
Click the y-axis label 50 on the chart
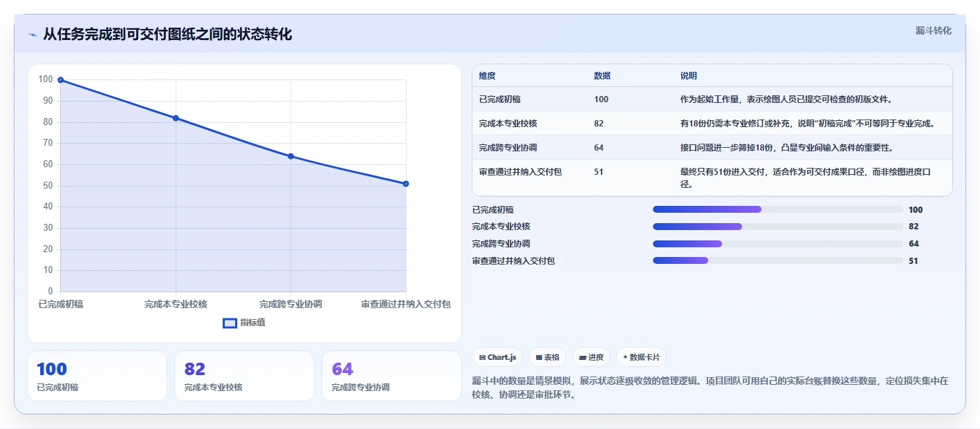[x=48, y=186]
